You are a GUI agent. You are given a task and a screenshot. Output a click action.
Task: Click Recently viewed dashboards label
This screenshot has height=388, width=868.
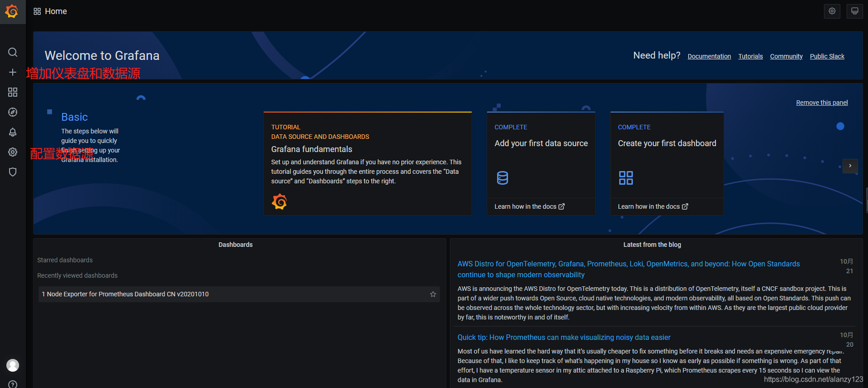pos(77,275)
